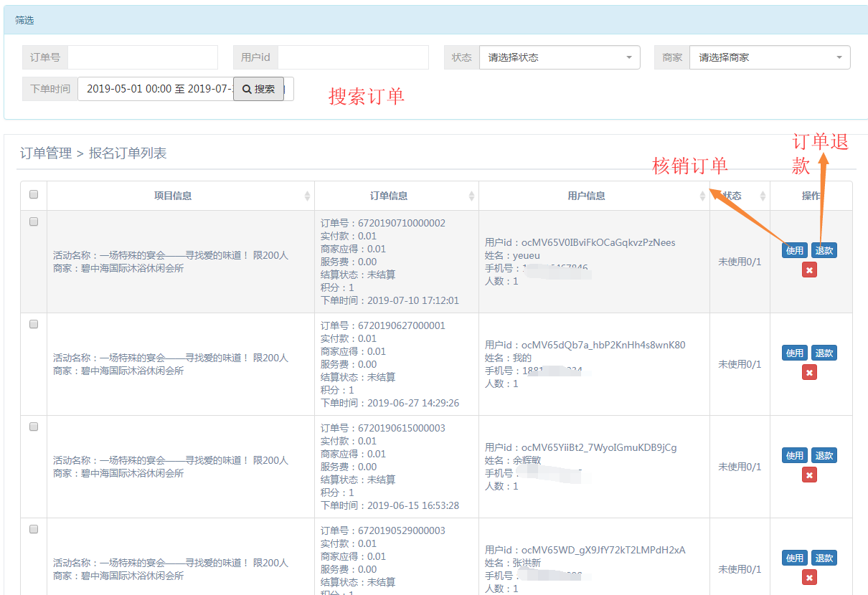Viewport: 868px width, 595px height.
Task: Open the 请选择状态 status dropdown
Action: tap(560, 57)
